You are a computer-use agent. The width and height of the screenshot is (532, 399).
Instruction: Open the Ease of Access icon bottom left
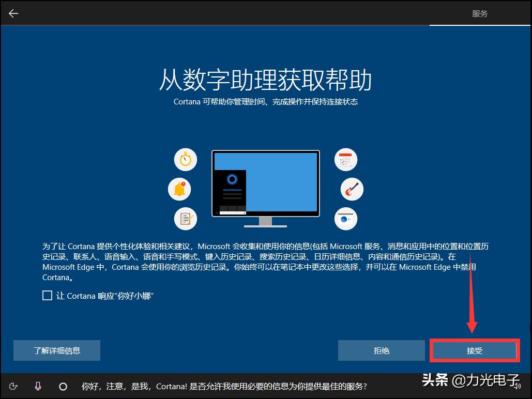click(13, 386)
